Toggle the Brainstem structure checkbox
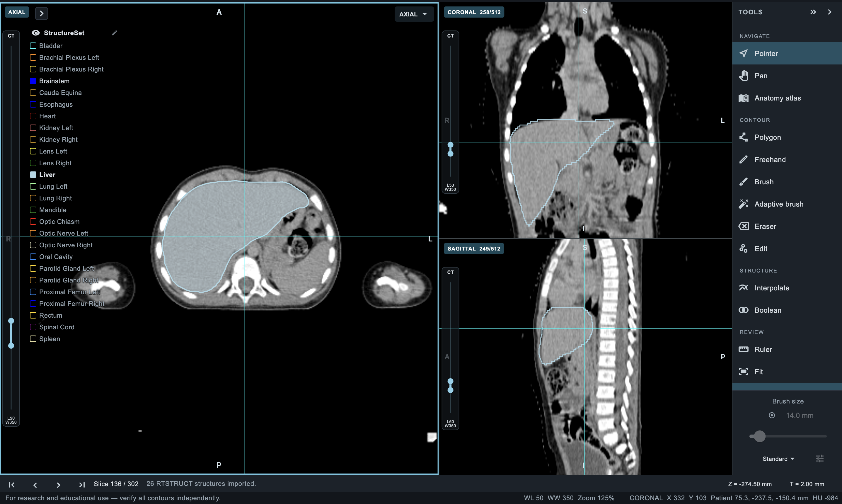 pos(33,81)
